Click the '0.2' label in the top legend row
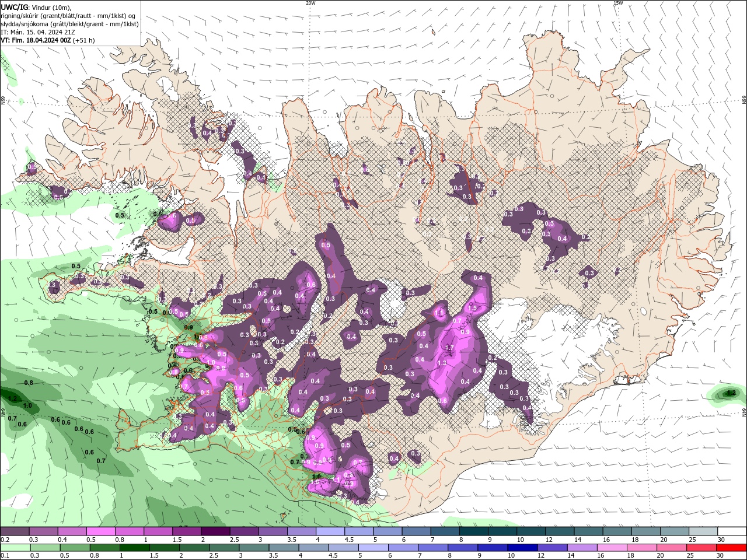The width and height of the screenshot is (747, 560). (x=4, y=540)
